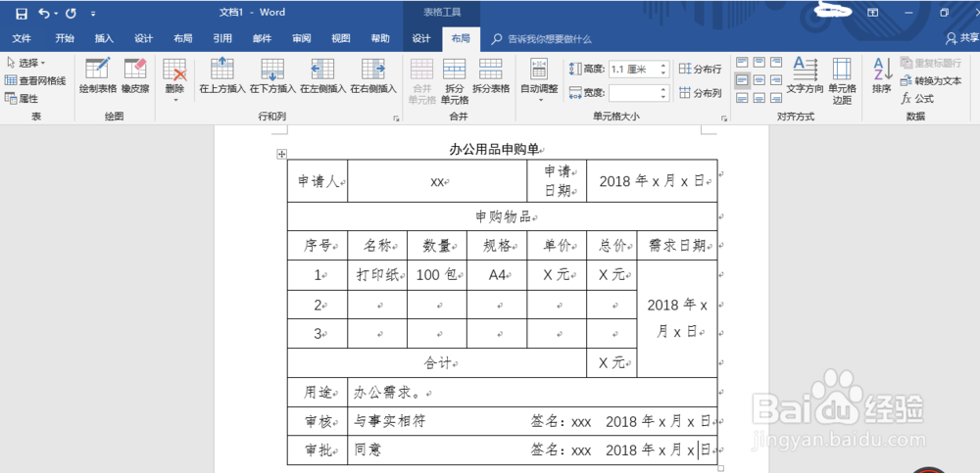Switch to the 插入 insert tab
The width and height of the screenshot is (980, 473).
(x=104, y=39)
